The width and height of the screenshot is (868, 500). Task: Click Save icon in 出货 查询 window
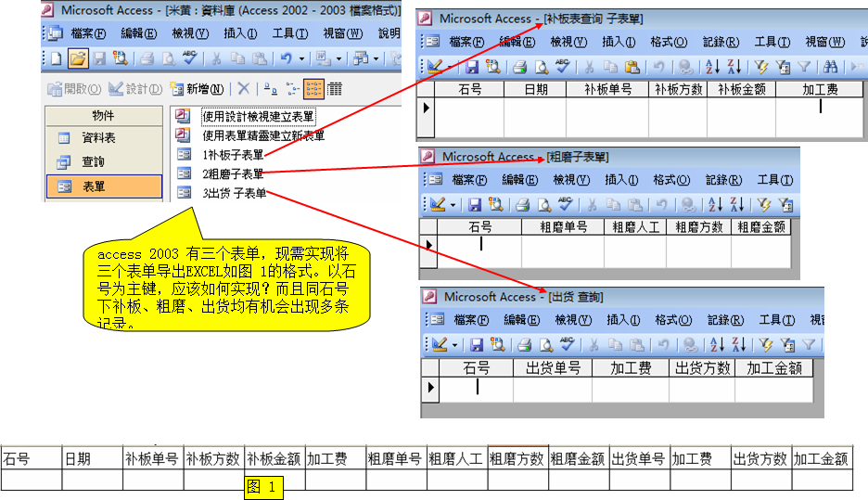pos(476,345)
